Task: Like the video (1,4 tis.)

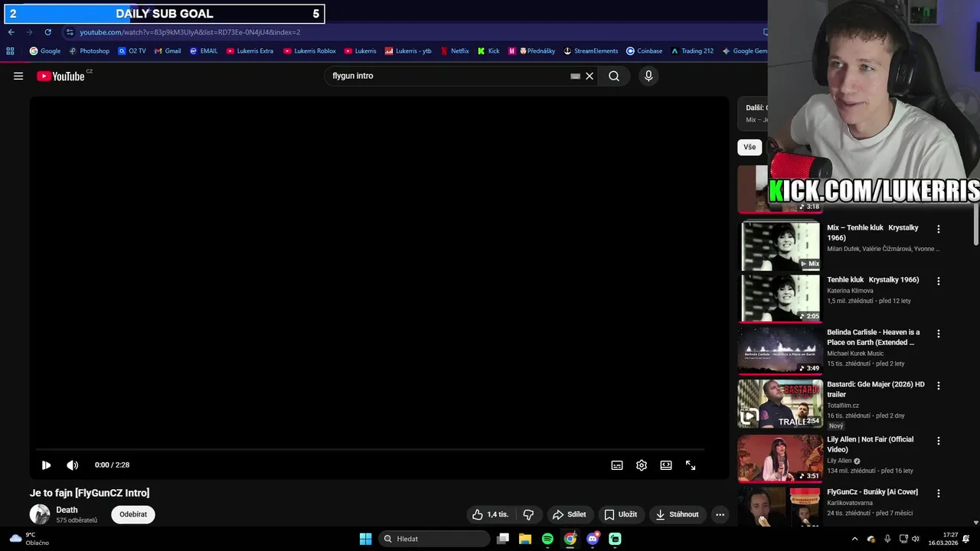Action: point(490,514)
